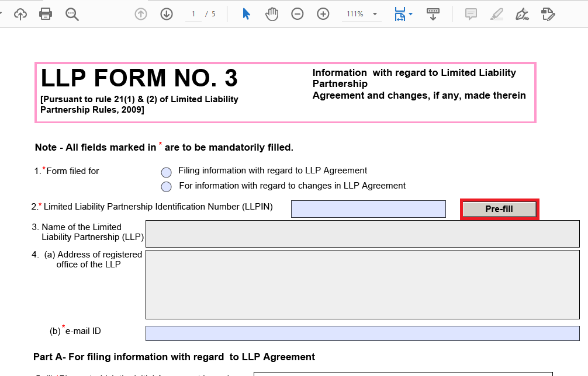Click the next page down arrow

point(166,13)
